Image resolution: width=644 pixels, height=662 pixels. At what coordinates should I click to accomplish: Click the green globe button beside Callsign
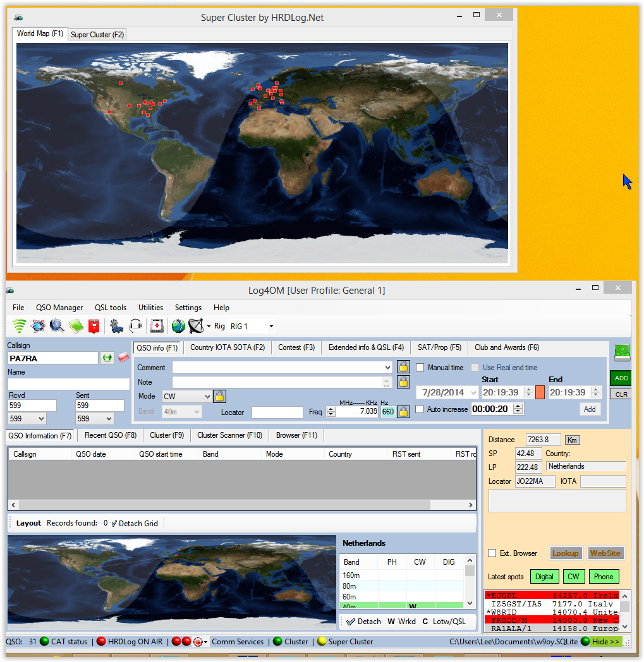tap(107, 358)
